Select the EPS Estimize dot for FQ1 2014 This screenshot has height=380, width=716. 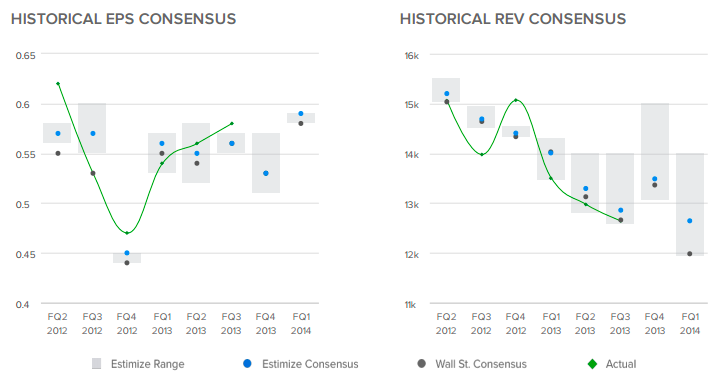[301, 113]
